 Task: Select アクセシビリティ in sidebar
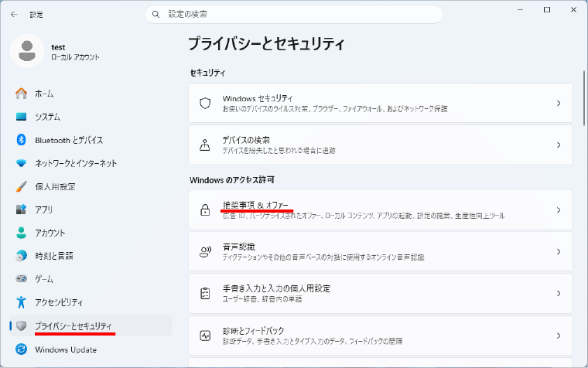91,302
